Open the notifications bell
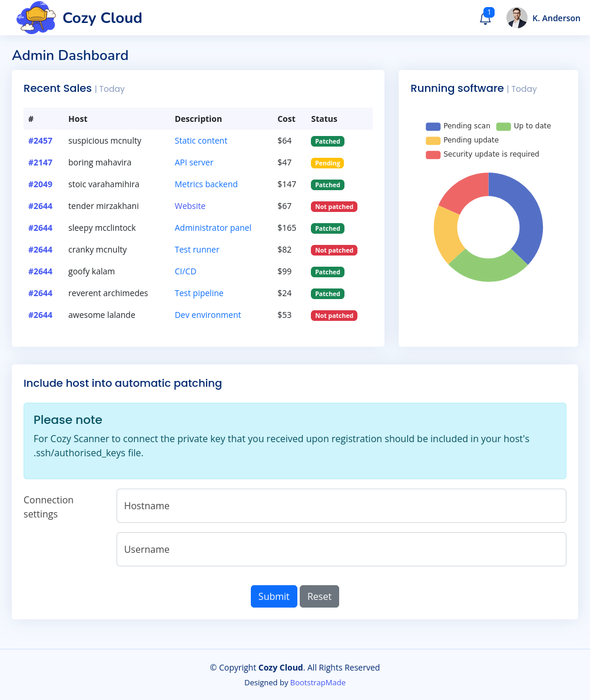590x700 pixels. tap(485, 18)
